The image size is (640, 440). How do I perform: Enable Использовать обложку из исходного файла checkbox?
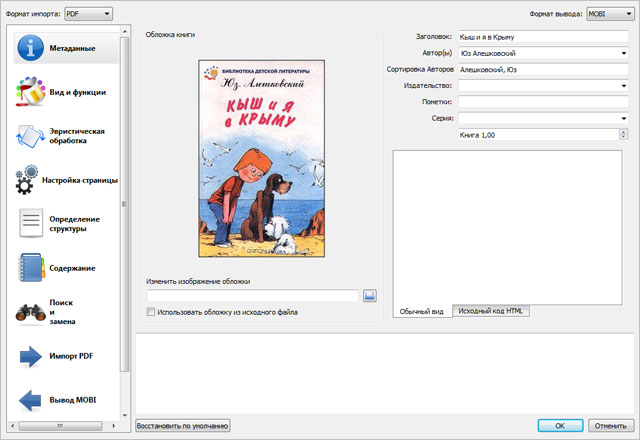(151, 312)
